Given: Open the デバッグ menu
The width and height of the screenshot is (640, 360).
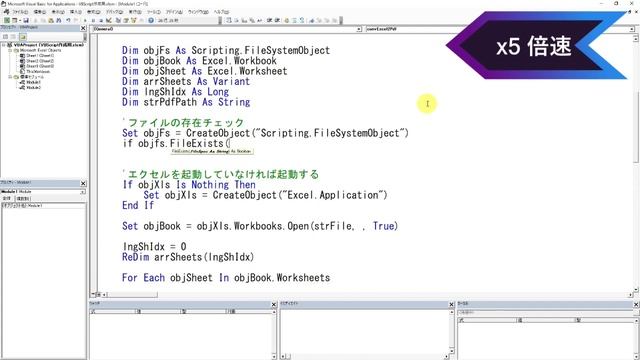Looking at the screenshot, I should tap(114, 12).
